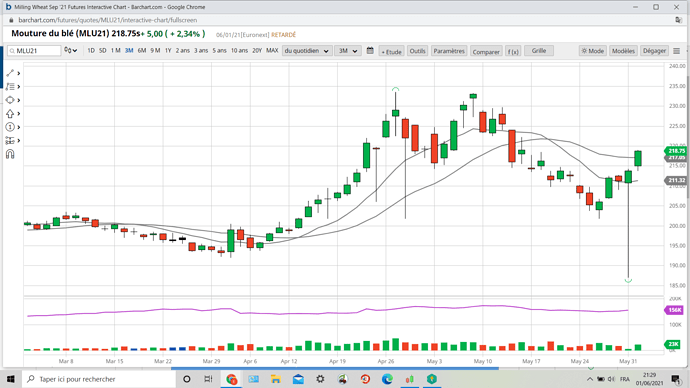Select the 5D time range
Screen dimensions: 690x388
tap(103, 51)
